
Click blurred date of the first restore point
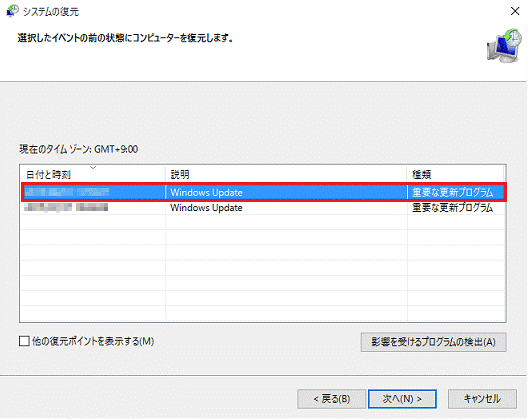[67, 192]
